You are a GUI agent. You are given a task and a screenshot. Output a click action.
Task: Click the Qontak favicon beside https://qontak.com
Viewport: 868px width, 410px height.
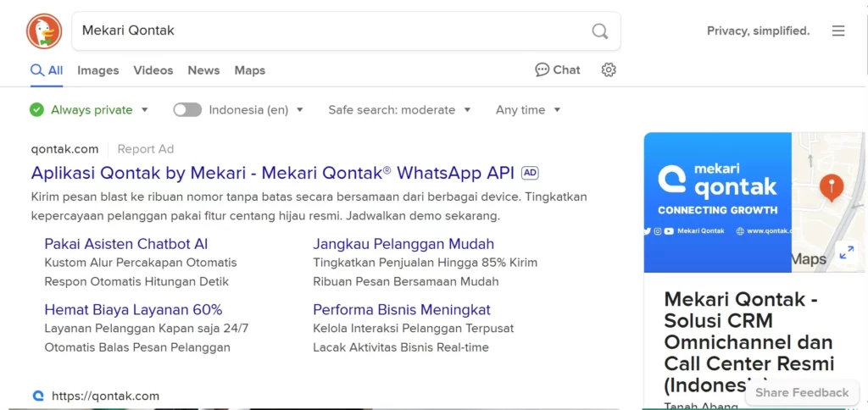click(x=37, y=396)
